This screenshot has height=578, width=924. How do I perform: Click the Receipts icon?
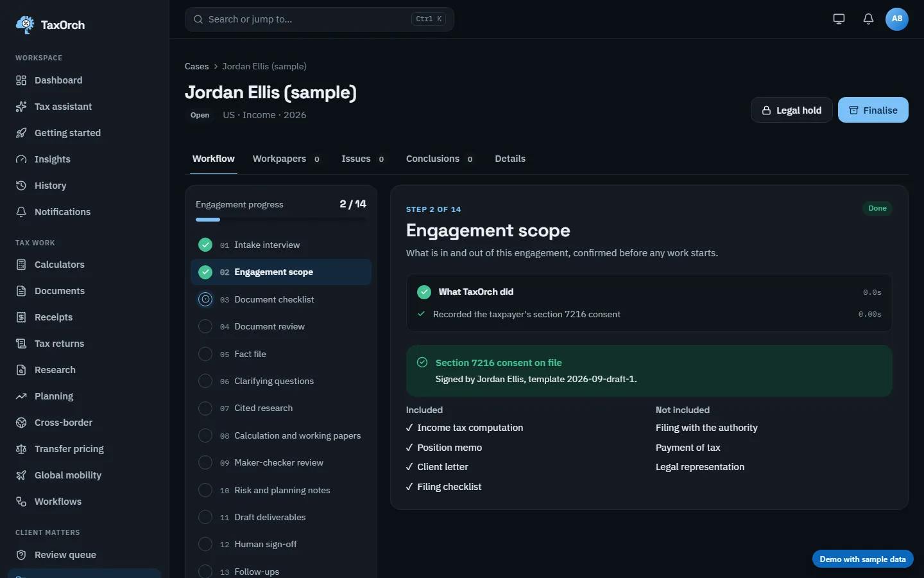point(21,317)
